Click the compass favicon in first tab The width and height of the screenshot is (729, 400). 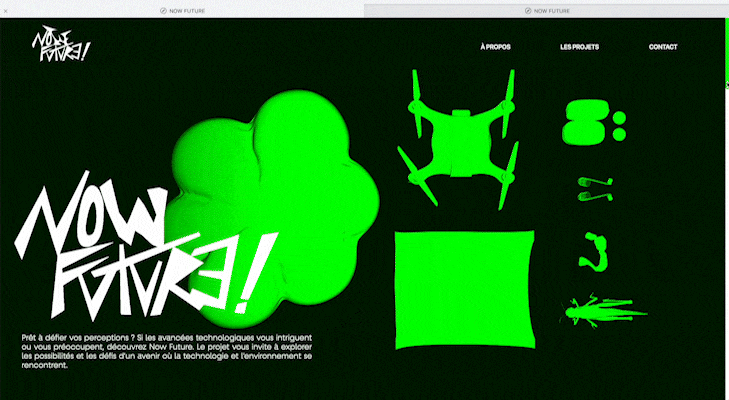coord(163,10)
